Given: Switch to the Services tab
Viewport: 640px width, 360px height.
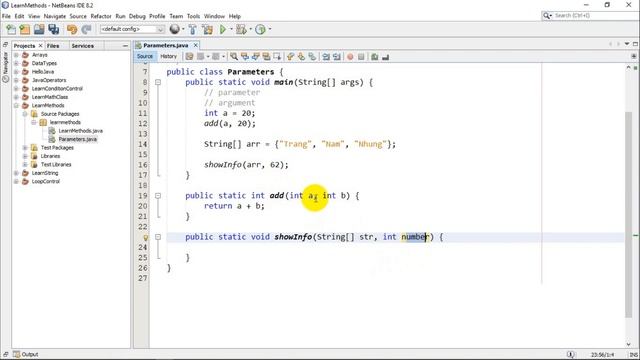Looking at the screenshot, I should [82, 46].
